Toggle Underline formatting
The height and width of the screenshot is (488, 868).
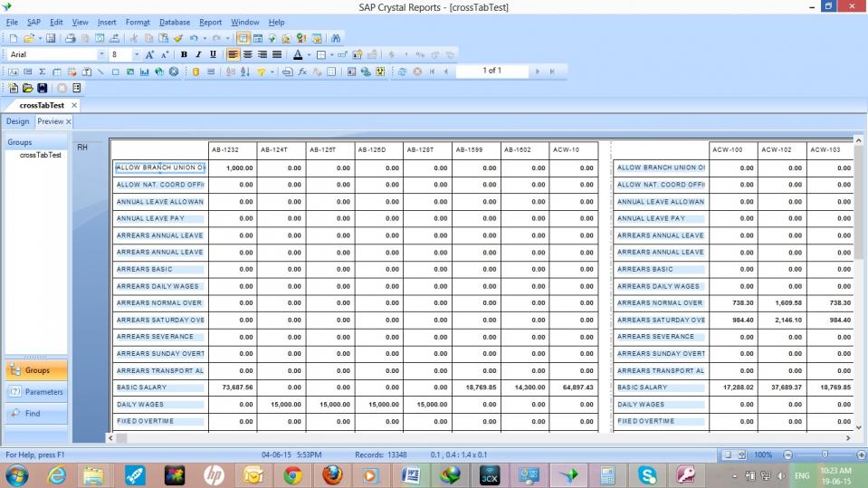click(x=213, y=55)
